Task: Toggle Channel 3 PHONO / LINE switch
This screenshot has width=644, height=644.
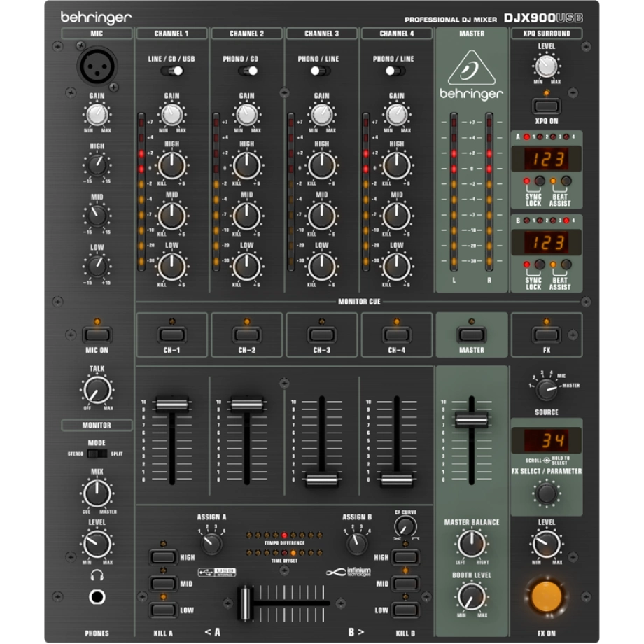Action: pos(321,71)
